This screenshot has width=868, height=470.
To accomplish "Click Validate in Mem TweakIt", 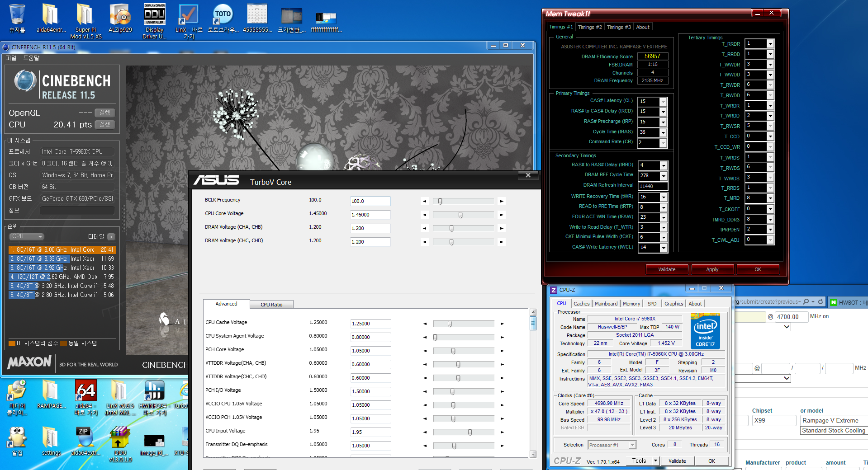I will [x=667, y=269].
